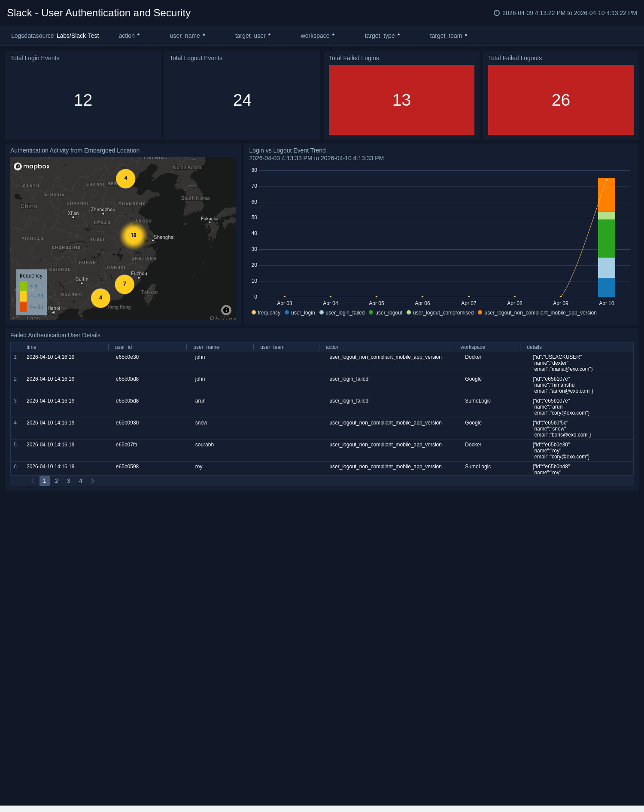Click the Total Failed Logins red panel

coord(401,100)
